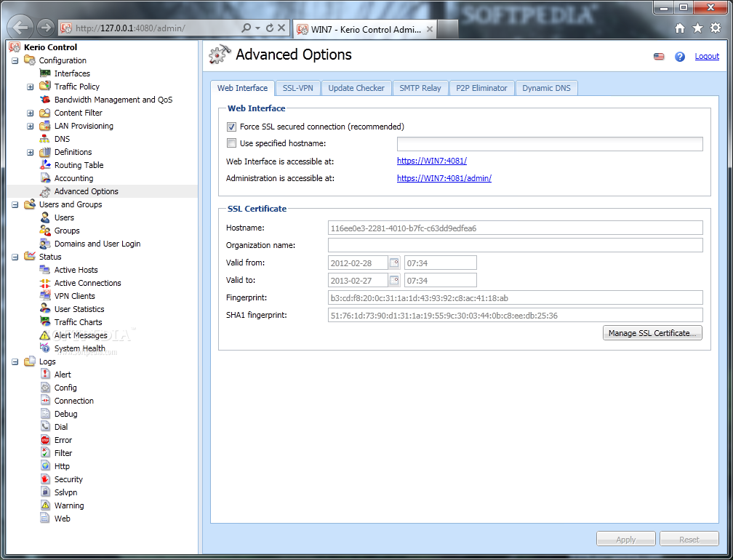Collapse the Status tree node
The height and width of the screenshot is (560, 733).
(x=15, y=257)
